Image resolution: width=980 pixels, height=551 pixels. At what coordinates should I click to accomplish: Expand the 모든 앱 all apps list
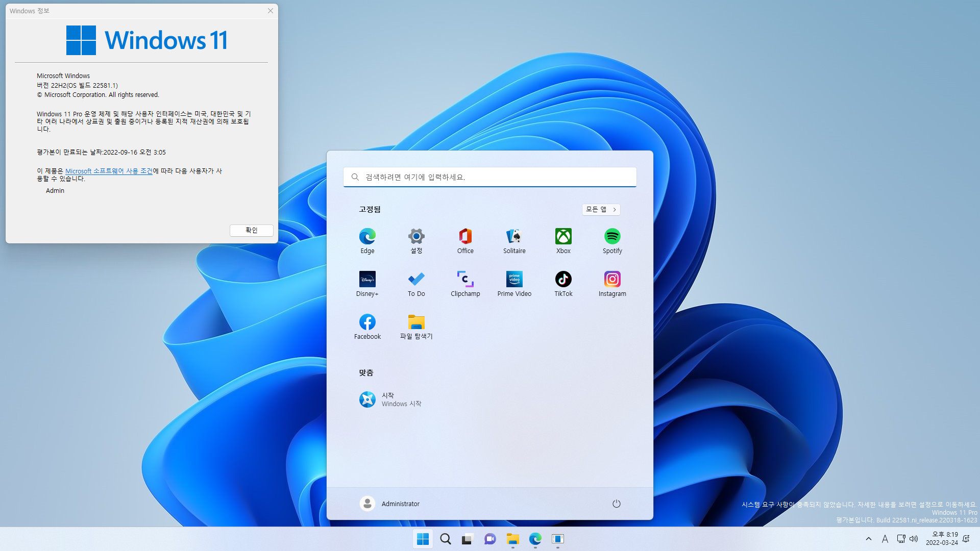(601, 209)
